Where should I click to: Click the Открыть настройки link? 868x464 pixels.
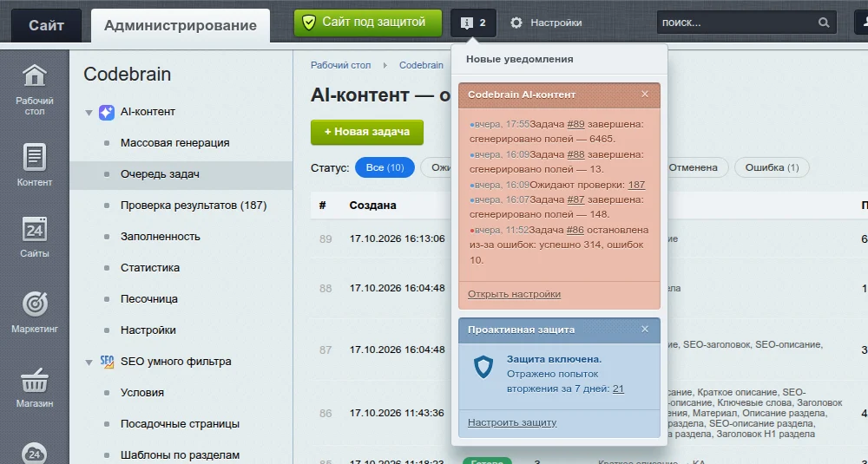click(x=514, y=294)
